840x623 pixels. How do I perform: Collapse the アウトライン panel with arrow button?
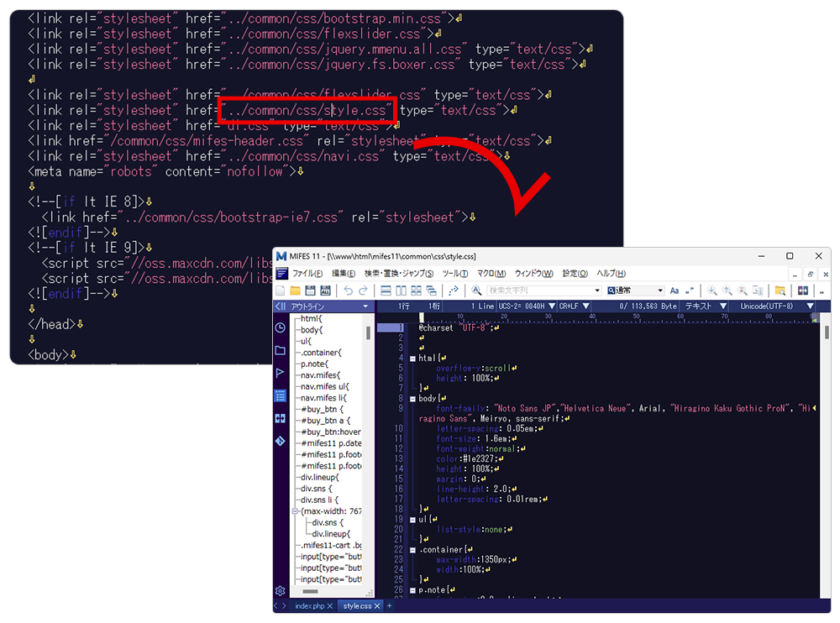tap(281, 306)
